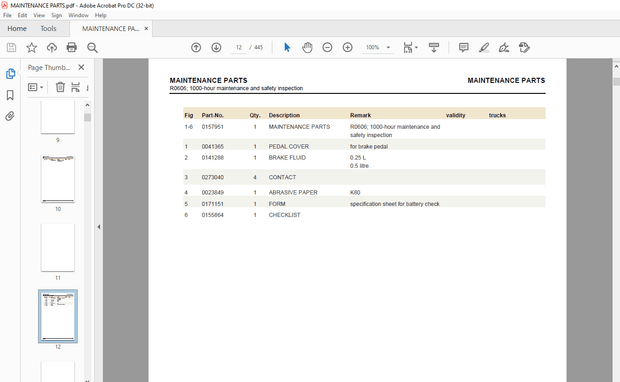Viewport: 620px width, 382px height.
Task: Click the Part-No. column header
Action: click(x=213, y=115)
